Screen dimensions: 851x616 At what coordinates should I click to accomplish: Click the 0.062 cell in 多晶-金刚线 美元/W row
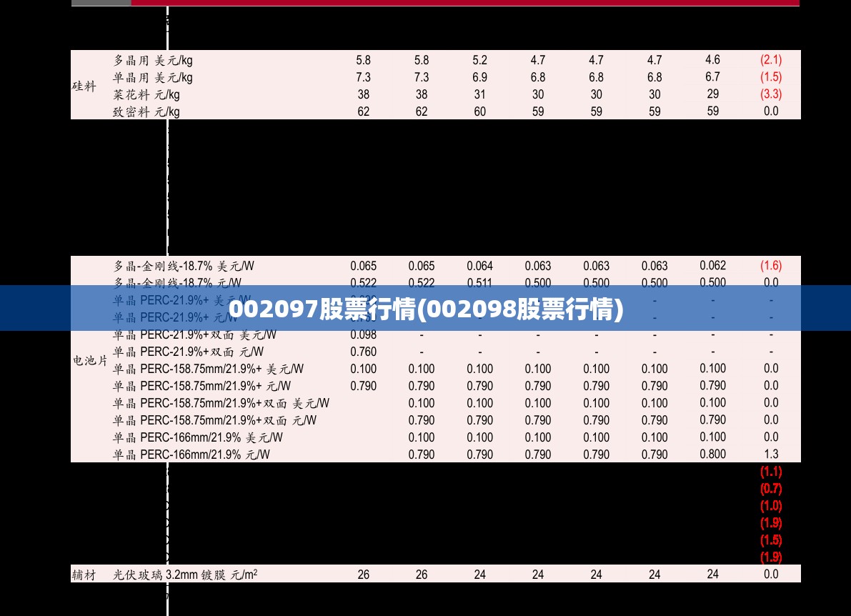(x=712, y=265)
